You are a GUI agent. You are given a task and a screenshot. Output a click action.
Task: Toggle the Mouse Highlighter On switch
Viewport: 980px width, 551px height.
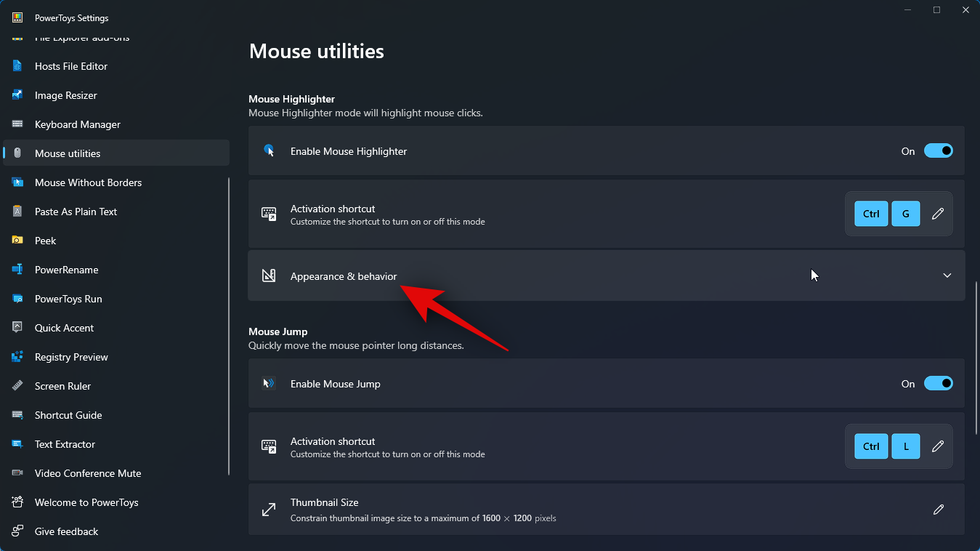938,150
